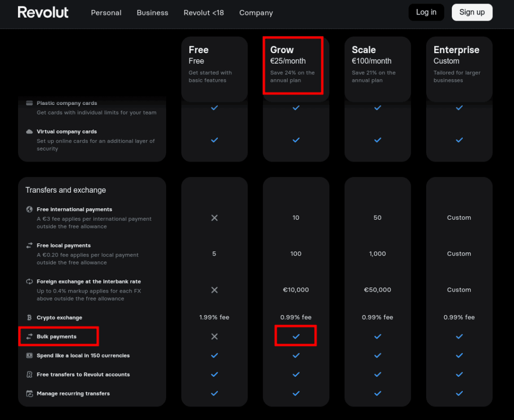Viewport: 514px width, 420px height.
Task: Click the Revolut logo
Action: [43, 12]
